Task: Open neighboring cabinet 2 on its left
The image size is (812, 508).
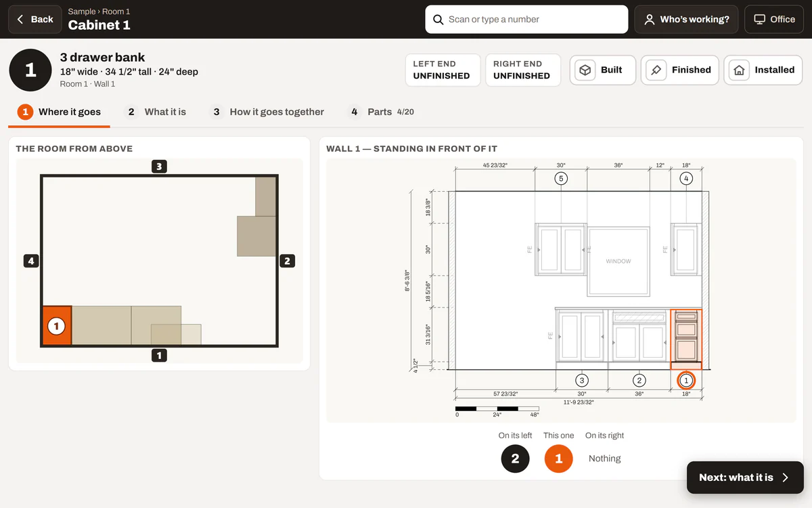Action: point(515,459)
